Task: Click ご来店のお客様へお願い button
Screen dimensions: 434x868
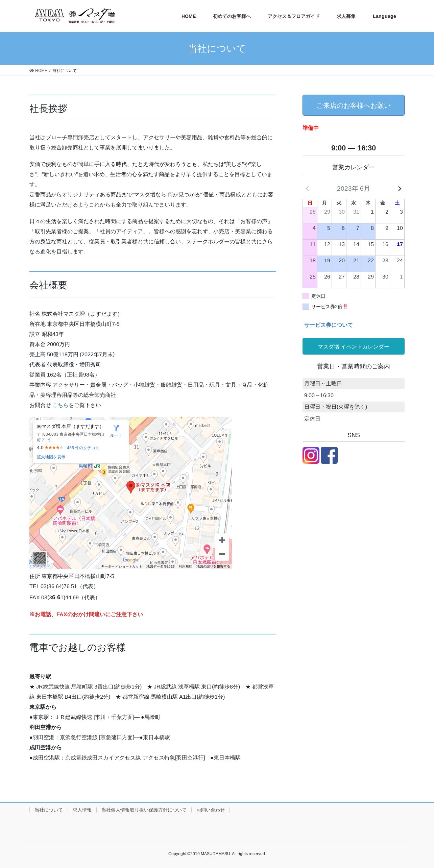Action: (x=354, y=105)
